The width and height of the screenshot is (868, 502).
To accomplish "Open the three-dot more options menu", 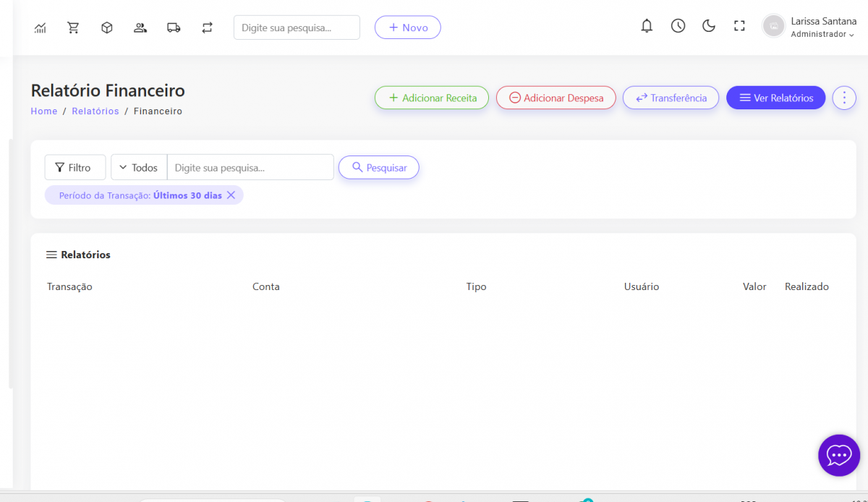I will tap(844, 98).
